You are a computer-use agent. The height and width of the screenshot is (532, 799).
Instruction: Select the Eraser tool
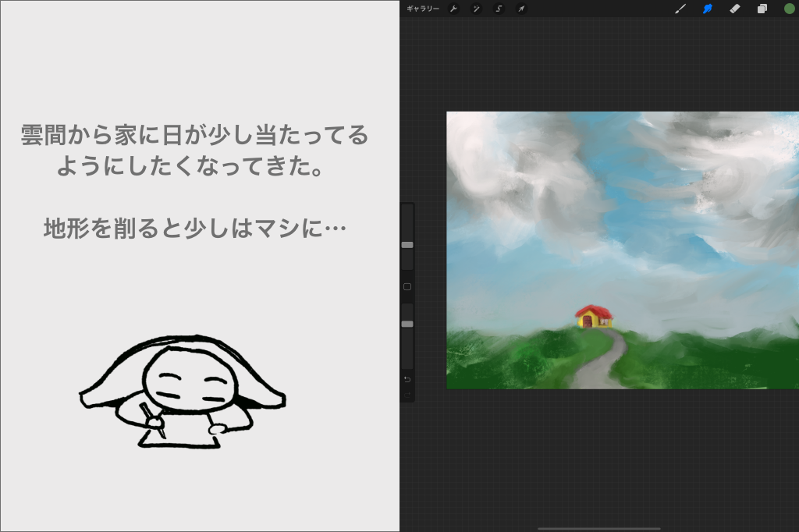(x=734, y=9)
